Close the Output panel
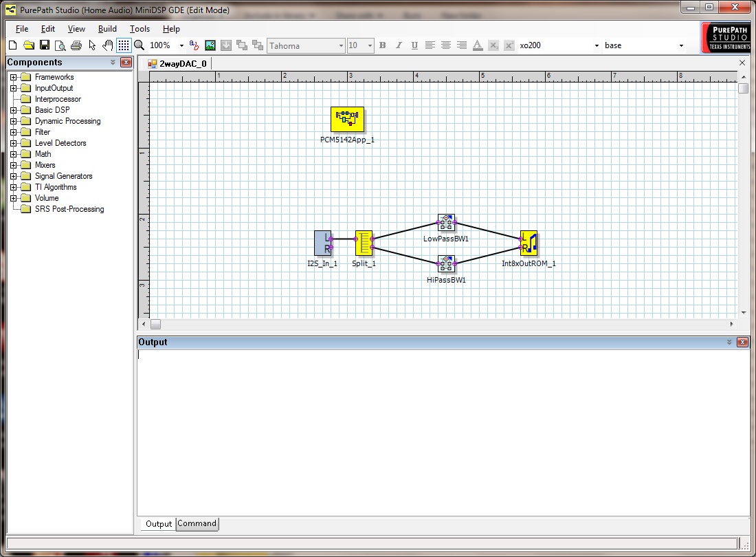This screenshot has width=756, height=557. click(742, 342)
